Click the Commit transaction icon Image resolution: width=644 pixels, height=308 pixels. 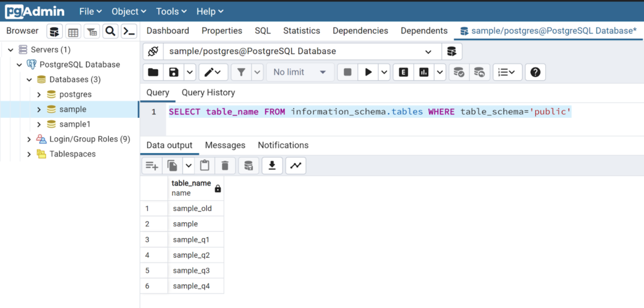point(458,72)
